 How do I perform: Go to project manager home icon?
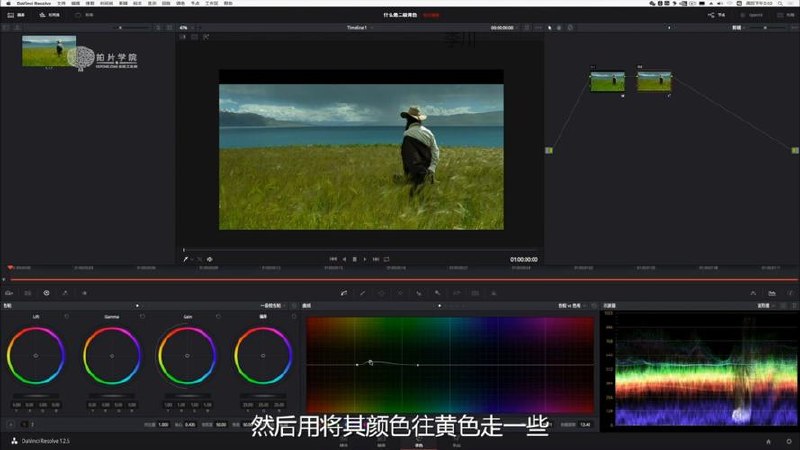click(768, 441)
